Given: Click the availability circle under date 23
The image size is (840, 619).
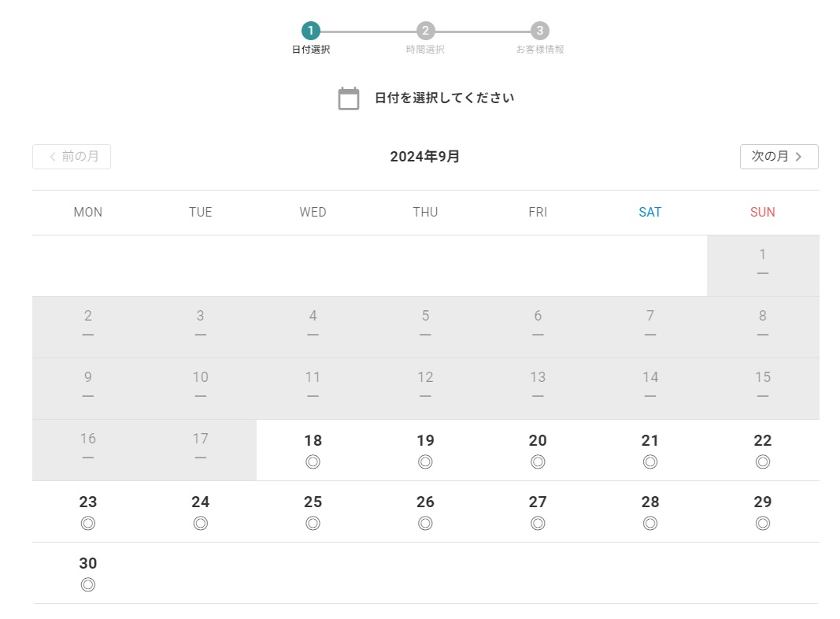Looking at the screenshot, I should pos(88,523).
